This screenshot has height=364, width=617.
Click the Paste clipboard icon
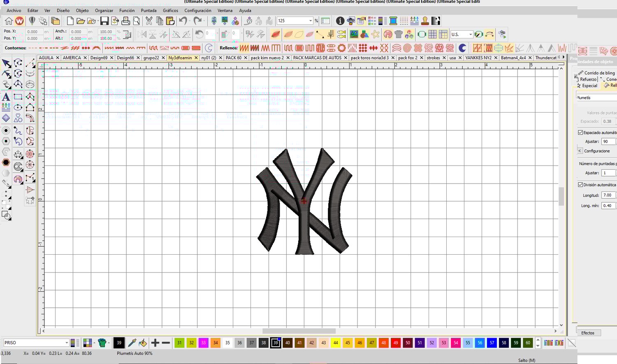(x=170, y=21)
